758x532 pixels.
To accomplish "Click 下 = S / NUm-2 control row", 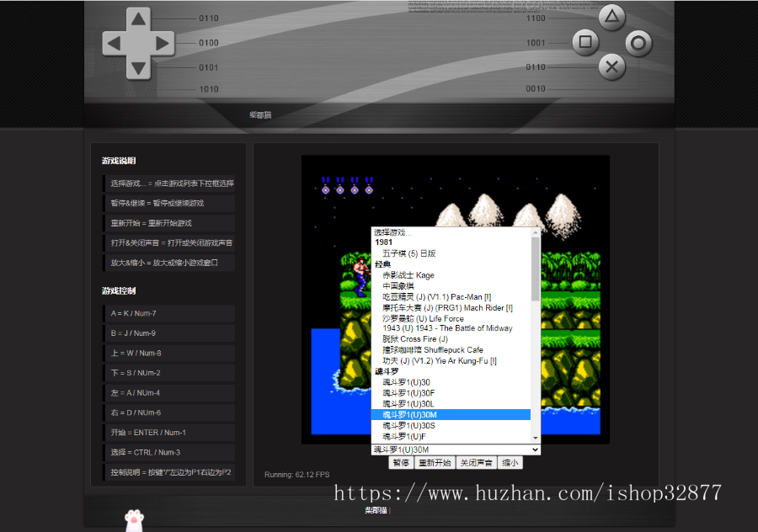I will [168, 373].
